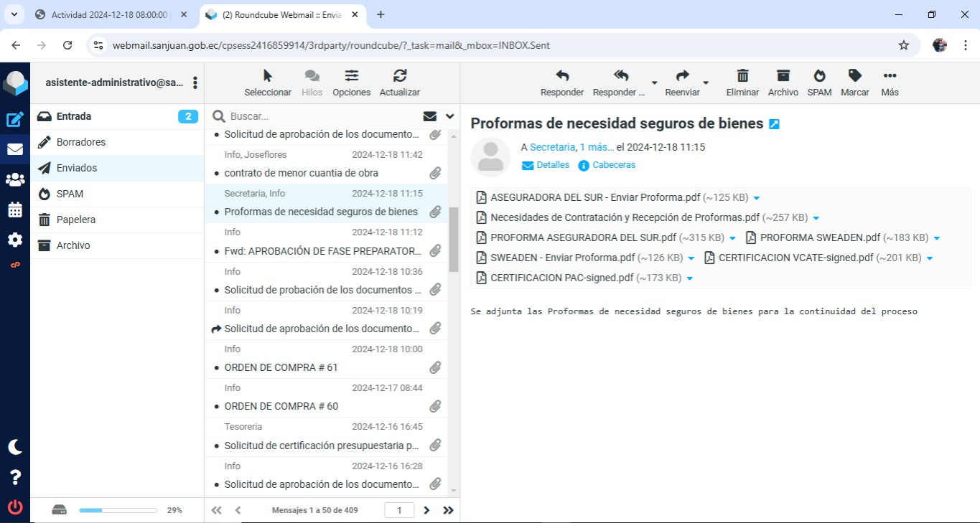This screenshot has height=523, width=980.
Task: Open the Contacts icon in sidebar
Action: click(15, 180)
